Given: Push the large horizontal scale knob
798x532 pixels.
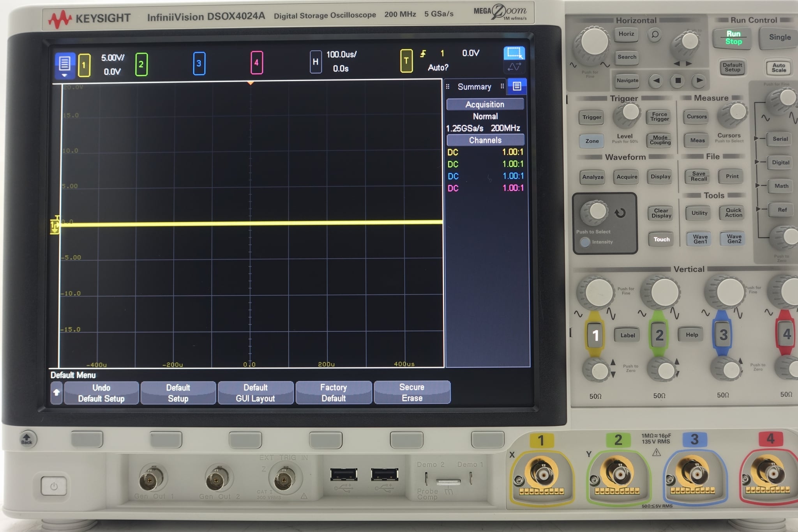Looking at the screenshot, I should coord(593,44).
